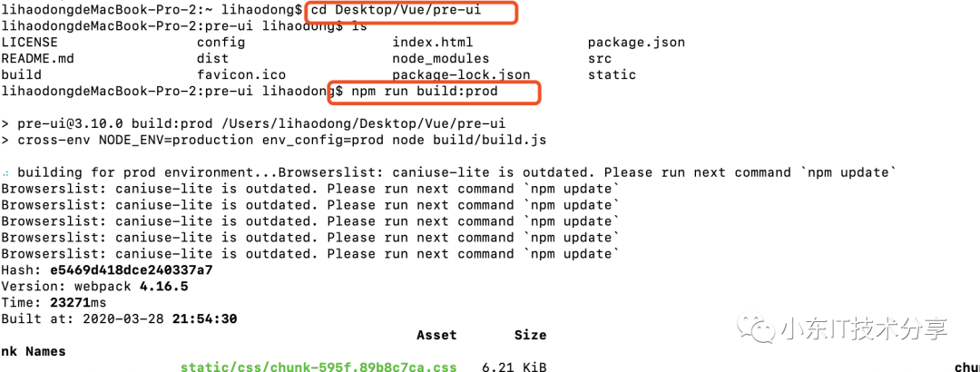
Task: Click the Asset column header
Action: click(x=436, y=335)
